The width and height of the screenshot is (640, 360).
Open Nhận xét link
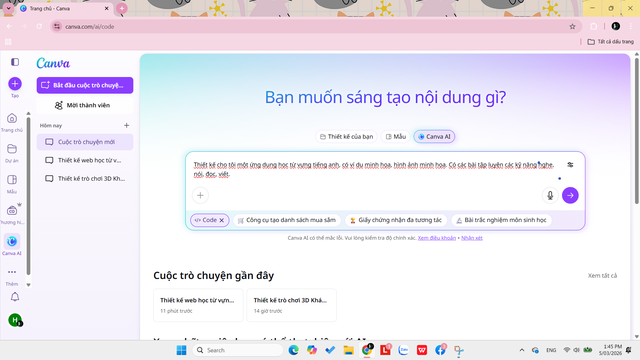pos(472,238)
